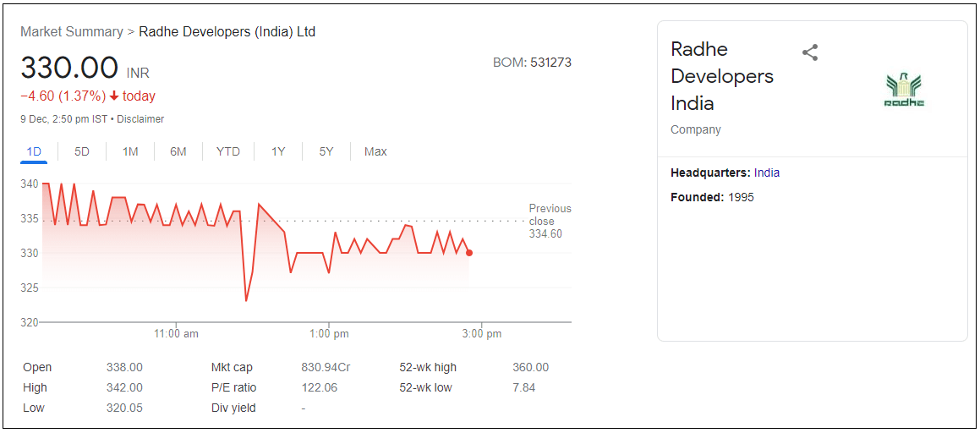Click the 9 Dec, 2:50 pm IST timestamp
The image size is (980, 433).
[63, 118]
